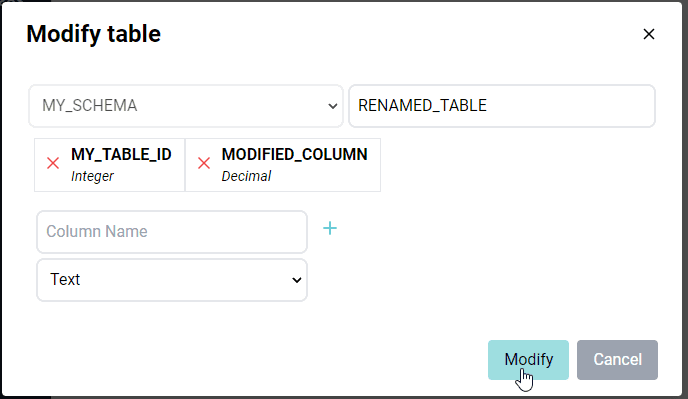The height and width of the screenshot is (399, 688).
Task: Click the Decimal type label under MODIFIED_COLUMN
Action: 246,176
